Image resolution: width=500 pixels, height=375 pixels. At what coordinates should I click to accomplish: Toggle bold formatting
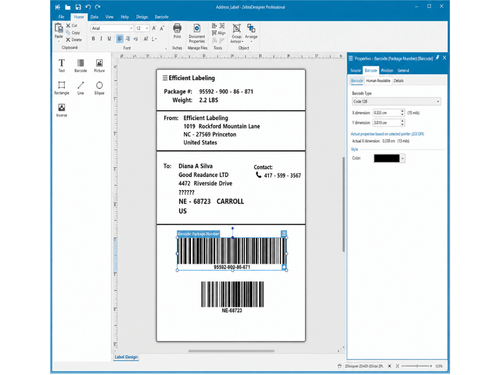coord(93,39)
